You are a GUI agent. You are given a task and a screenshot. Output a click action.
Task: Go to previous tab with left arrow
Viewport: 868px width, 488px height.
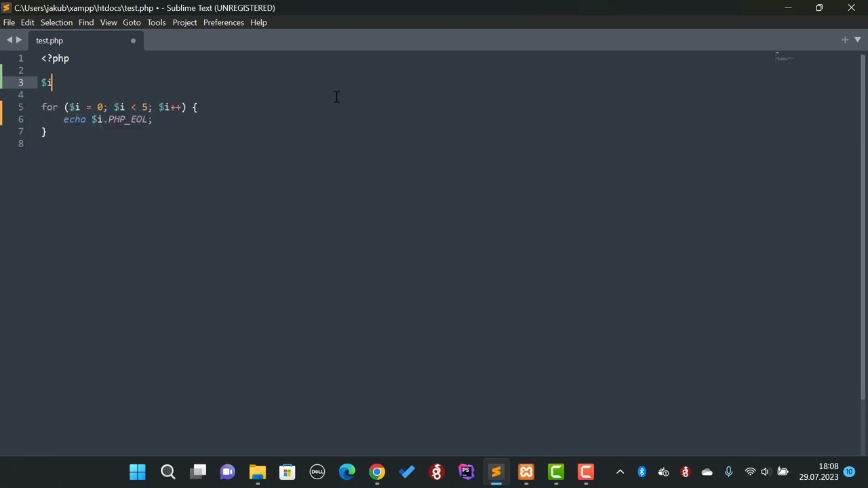(x=9, y=40)
